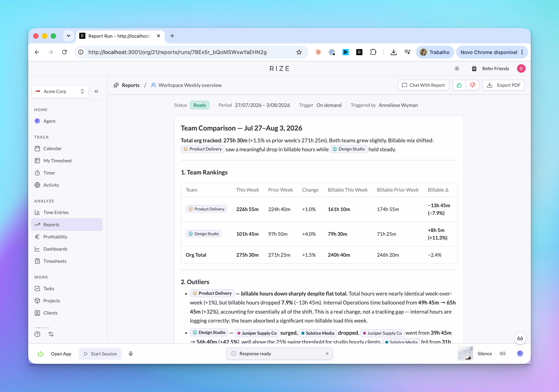Open Trabalho Chrome profile
Viewport: 559px width, 392px height.
pyautogui.click(x=435, y=52)
